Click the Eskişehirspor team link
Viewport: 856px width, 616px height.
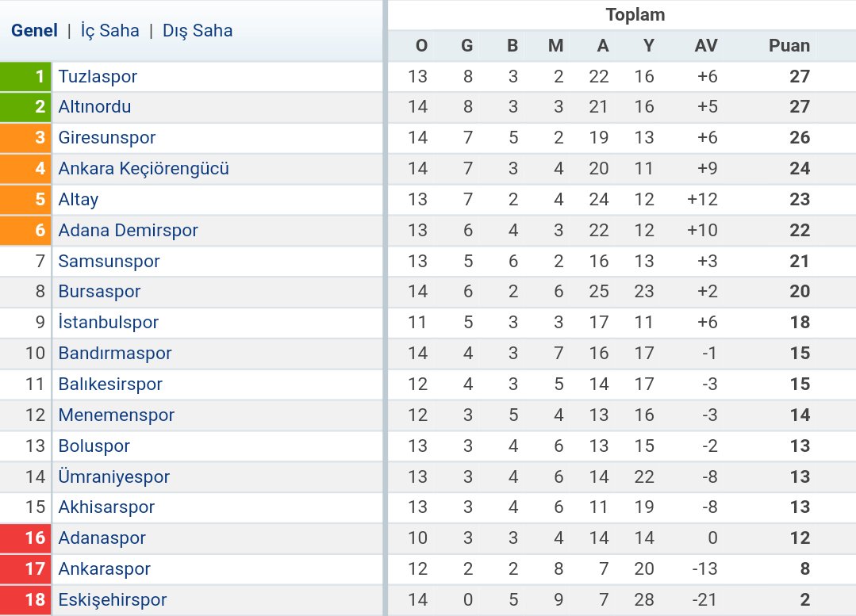click(x=113, y=600)
